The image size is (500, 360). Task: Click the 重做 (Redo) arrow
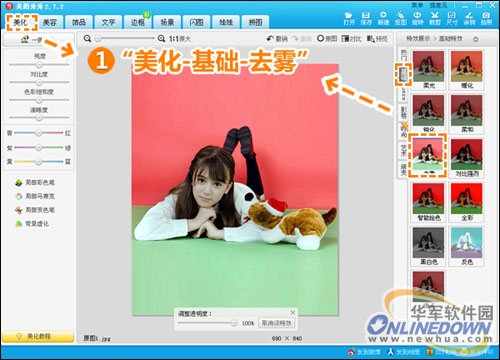302,39
